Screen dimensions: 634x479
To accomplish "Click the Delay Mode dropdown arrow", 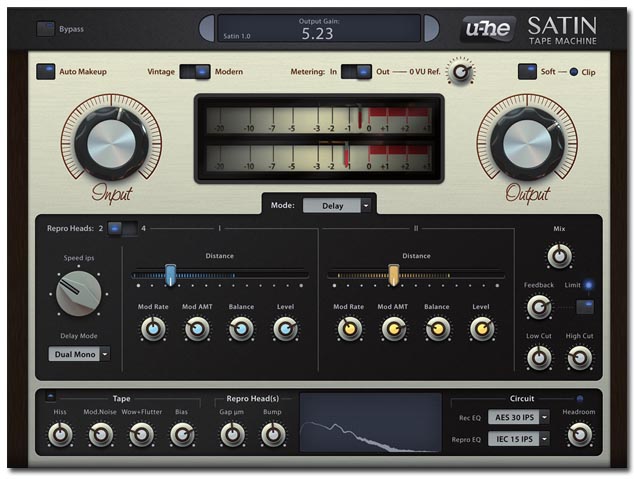I will pos(105,354).
